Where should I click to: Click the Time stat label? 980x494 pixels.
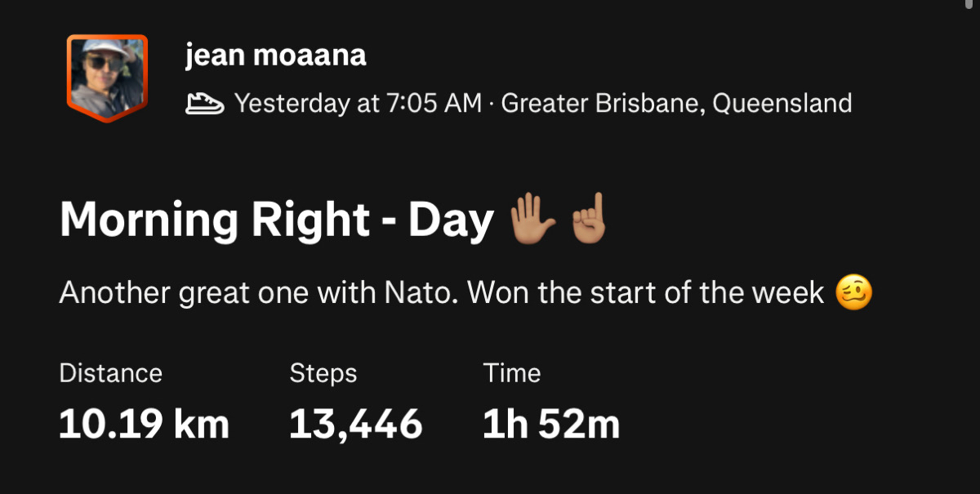click(x=511, y=373)
